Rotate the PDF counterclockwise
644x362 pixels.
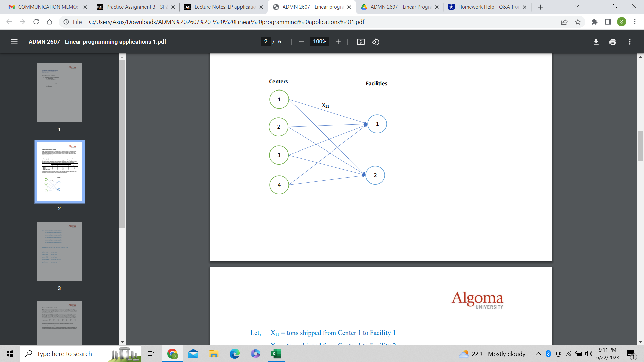coord(375,42)
